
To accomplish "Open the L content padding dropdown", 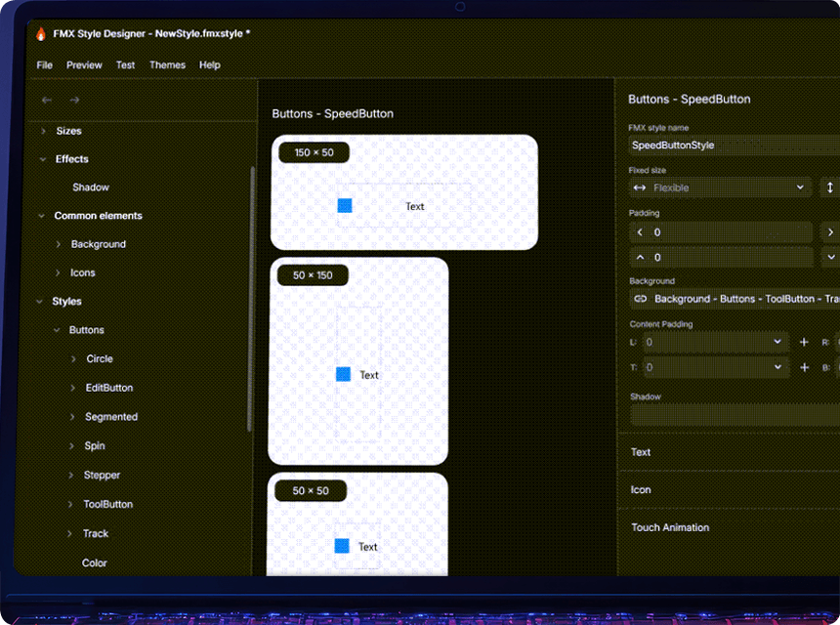I will [x=777, y=343].
